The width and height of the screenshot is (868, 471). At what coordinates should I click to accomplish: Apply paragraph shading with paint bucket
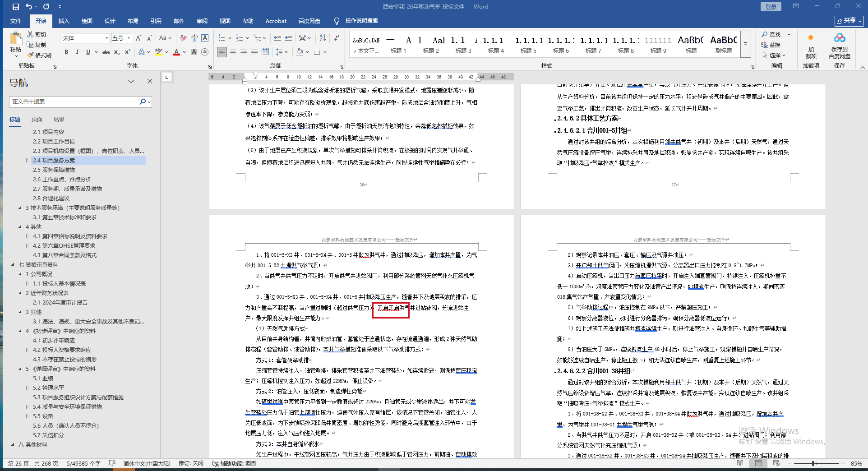(300, 52)
